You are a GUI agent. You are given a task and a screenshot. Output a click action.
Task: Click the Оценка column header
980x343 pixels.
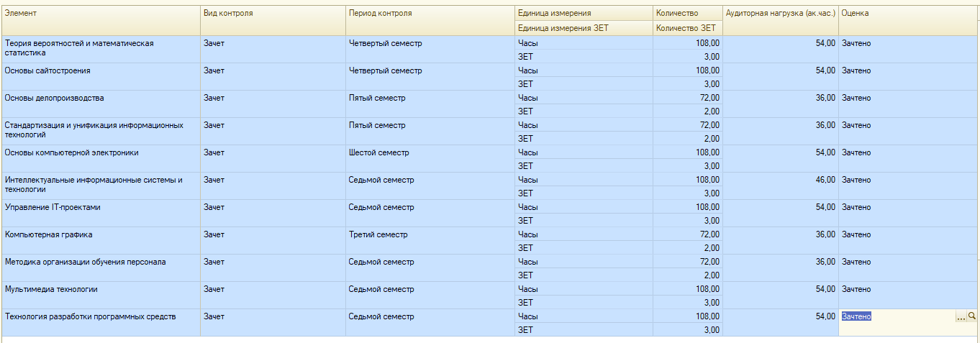click(x=908, y=14)
